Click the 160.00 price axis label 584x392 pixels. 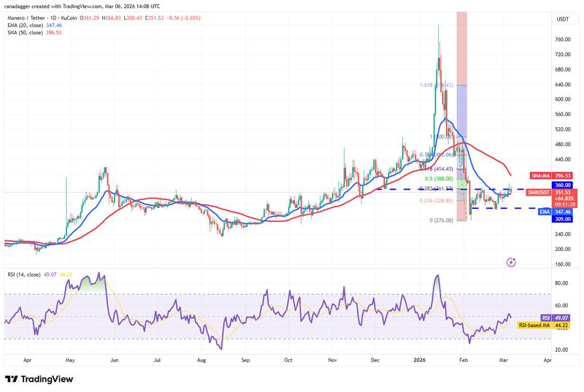[562, 264]
